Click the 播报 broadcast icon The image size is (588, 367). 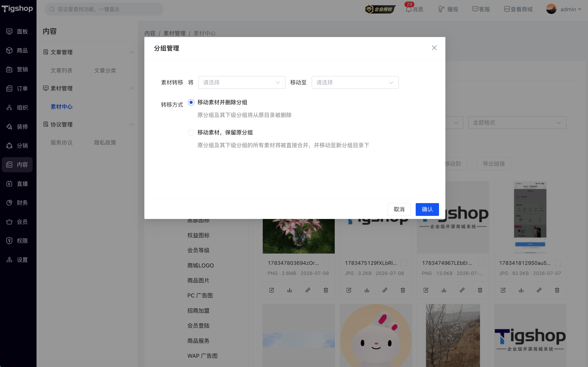tap(441, 9)
